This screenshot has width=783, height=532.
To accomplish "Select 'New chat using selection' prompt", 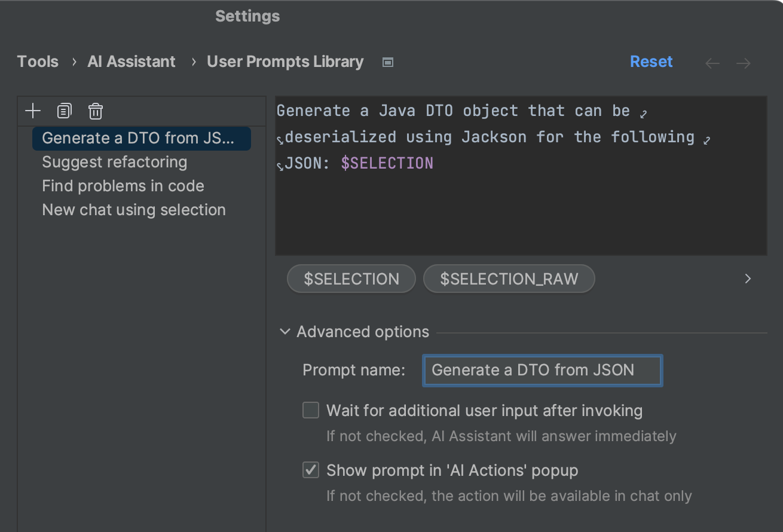I will (x=133, y=210).
